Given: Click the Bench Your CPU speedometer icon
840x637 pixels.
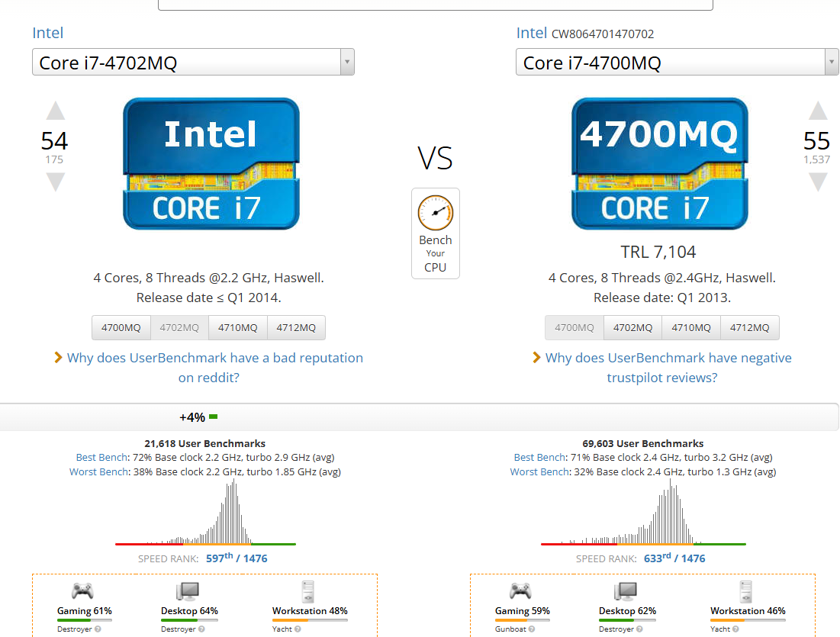Looking at the screenshot, I should 435,214.
